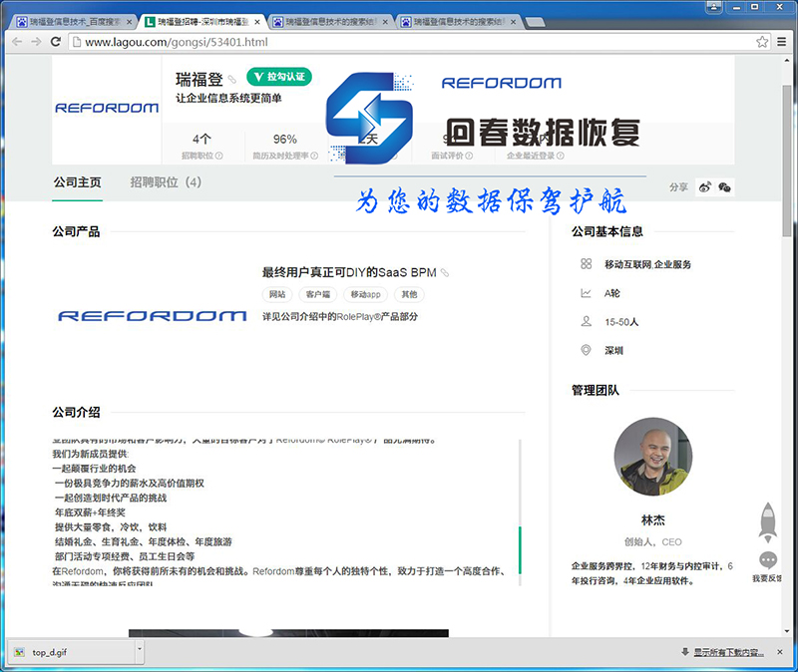This screenshot has width=798, height=672.
Task: Select the 公司主页 tab
Action: (x=77, y=182)
